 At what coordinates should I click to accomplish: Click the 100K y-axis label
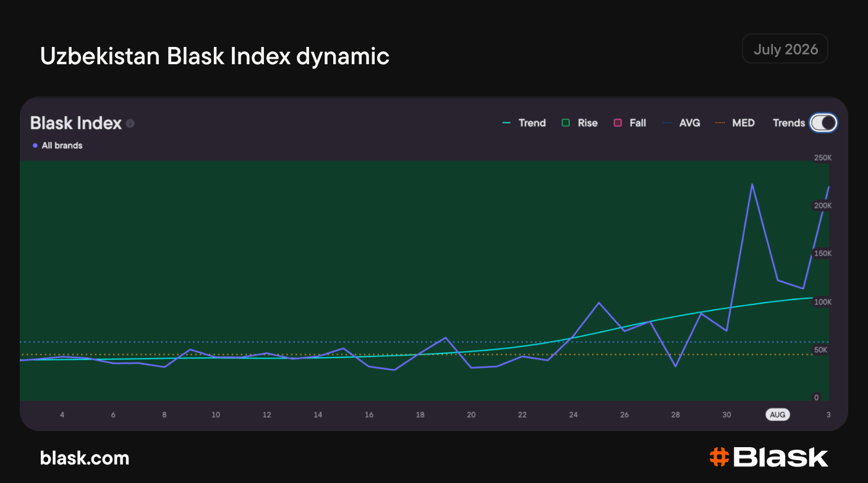tap(823, 302)
